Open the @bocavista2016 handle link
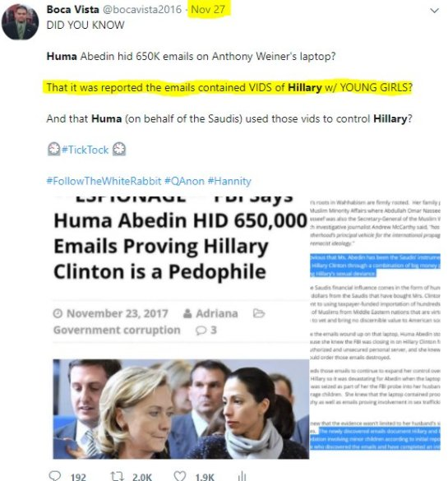Screen dimensions: 448x481 [142, 10]
